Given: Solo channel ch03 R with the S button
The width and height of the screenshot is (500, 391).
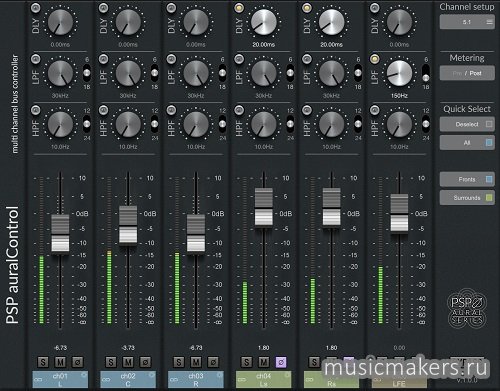Looking at the screenshot, I should [179, 362].
